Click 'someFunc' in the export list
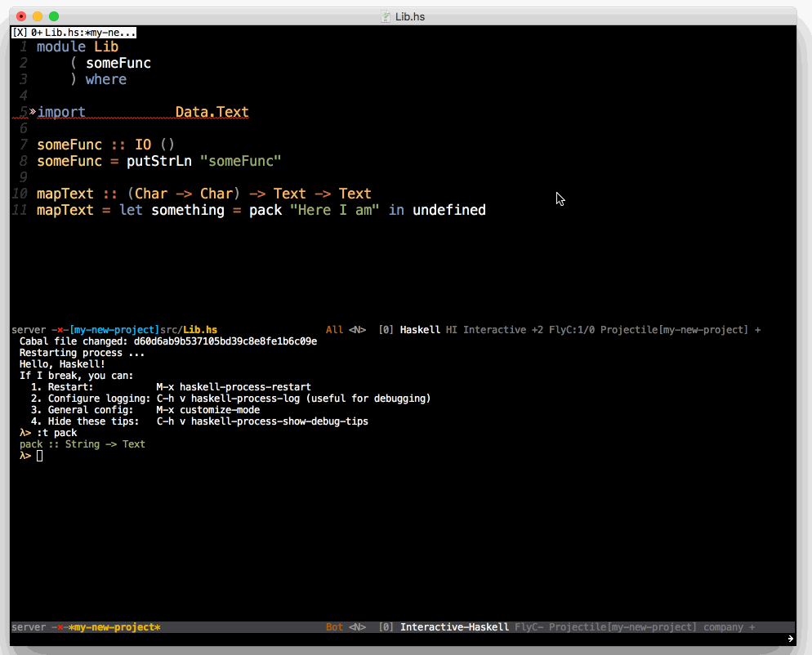Screen dimensions: 812x655 (x=118, y=63)
